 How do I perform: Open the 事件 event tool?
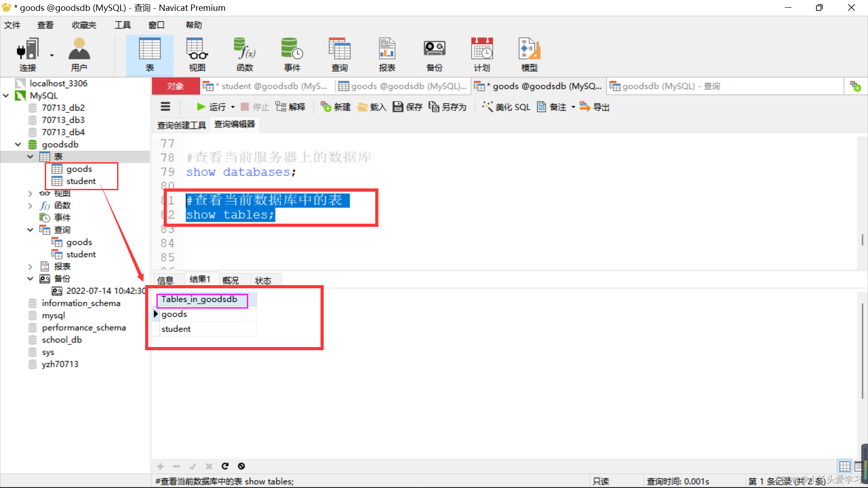pos(292,55)
